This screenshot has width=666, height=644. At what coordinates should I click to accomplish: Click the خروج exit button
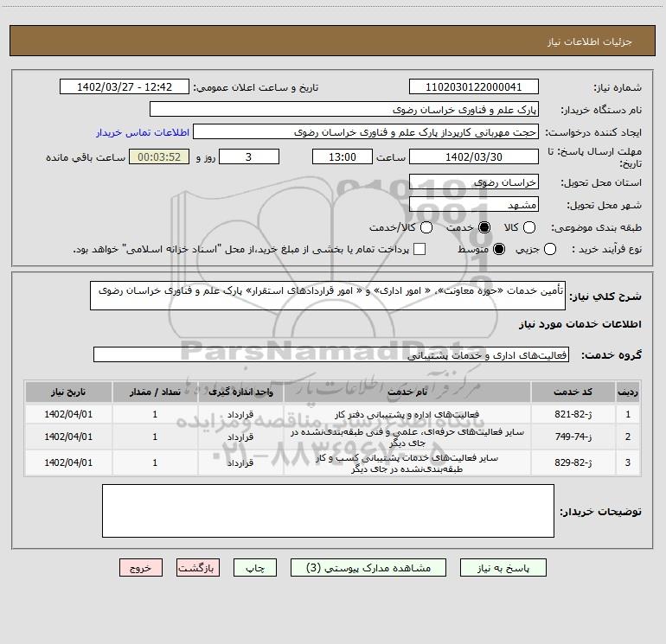click(141, 568)
